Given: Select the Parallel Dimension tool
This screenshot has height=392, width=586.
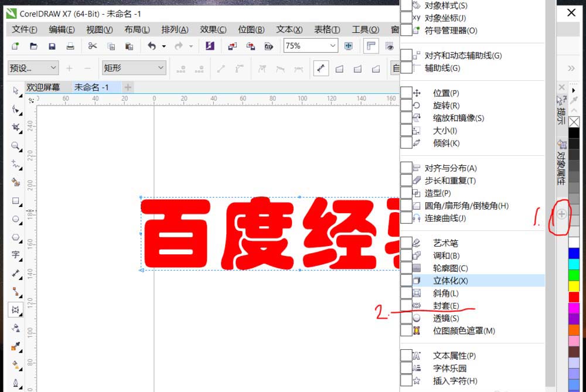Looking at the screenshot, I should pyautogui.click(x=16, y=274).
